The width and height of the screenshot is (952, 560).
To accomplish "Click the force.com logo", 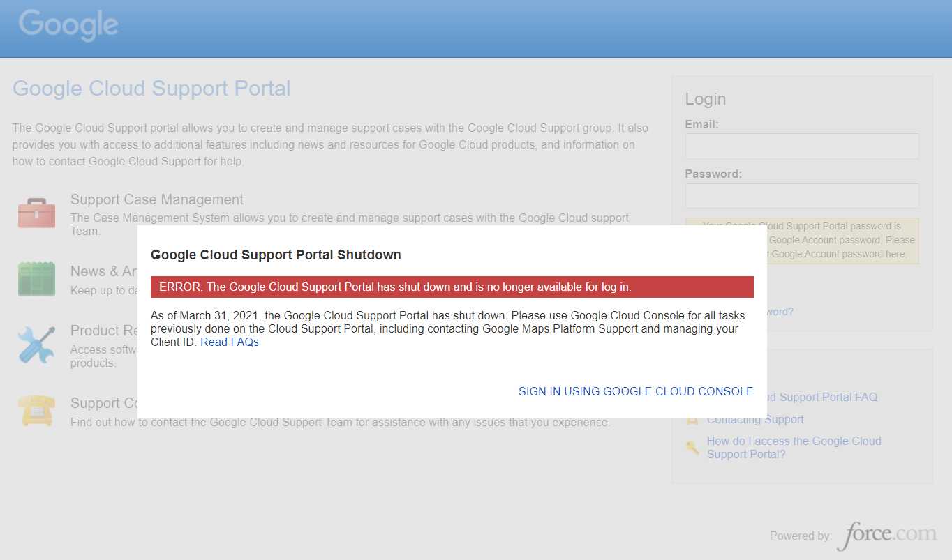I will click(x=887, y=535).
